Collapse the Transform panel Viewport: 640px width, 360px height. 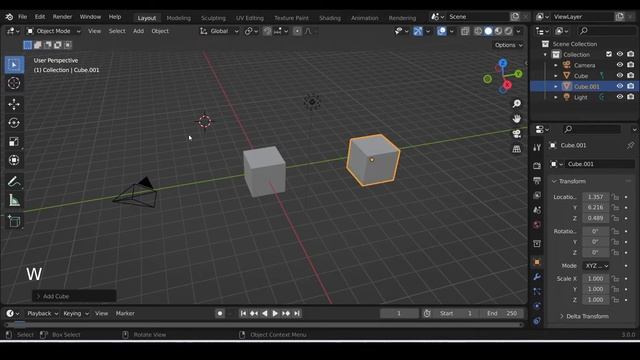(572, 181)
